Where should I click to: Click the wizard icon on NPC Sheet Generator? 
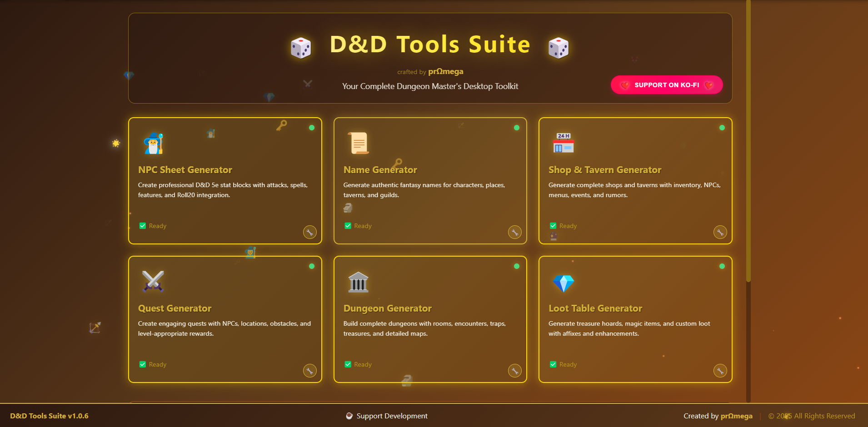click(154, 143)
